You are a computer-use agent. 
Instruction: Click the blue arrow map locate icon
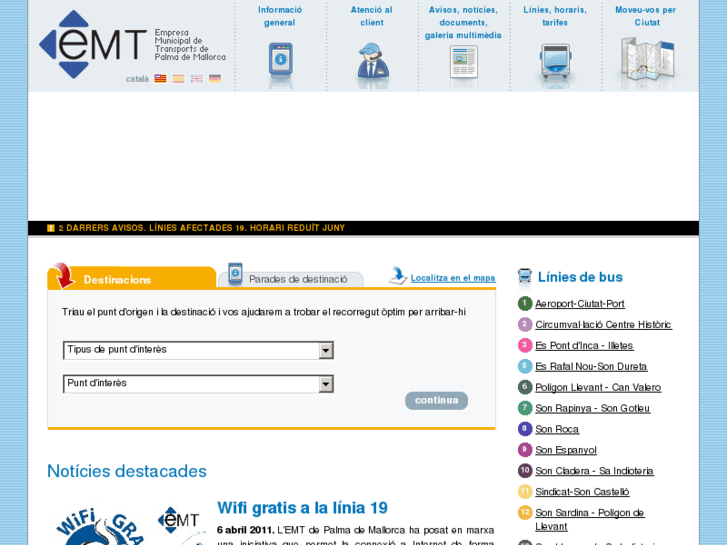[398, 276]
